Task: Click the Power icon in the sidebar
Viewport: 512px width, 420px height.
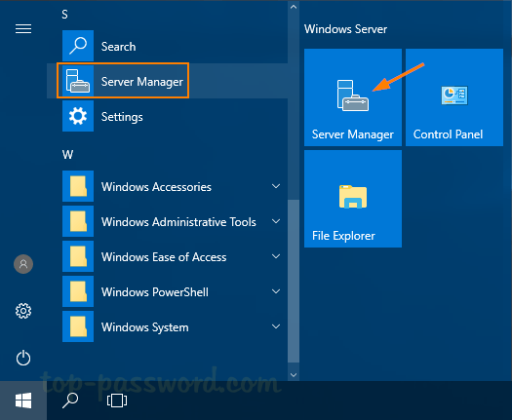Action: (x=23, y=358)
